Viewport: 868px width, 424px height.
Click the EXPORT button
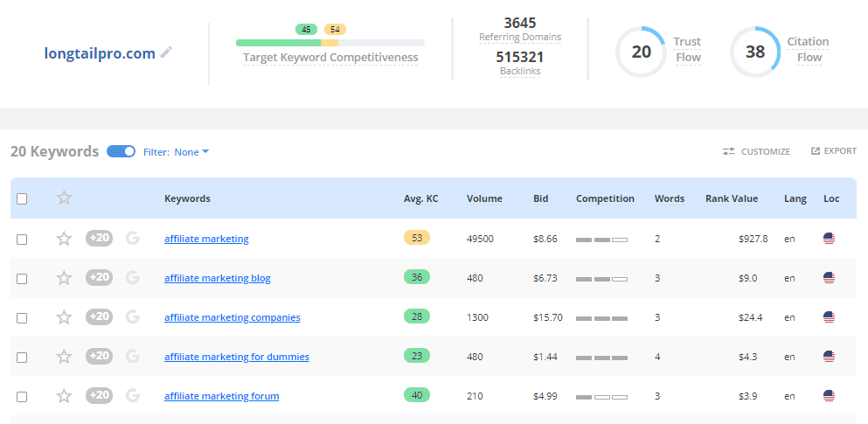coord(834,150)
